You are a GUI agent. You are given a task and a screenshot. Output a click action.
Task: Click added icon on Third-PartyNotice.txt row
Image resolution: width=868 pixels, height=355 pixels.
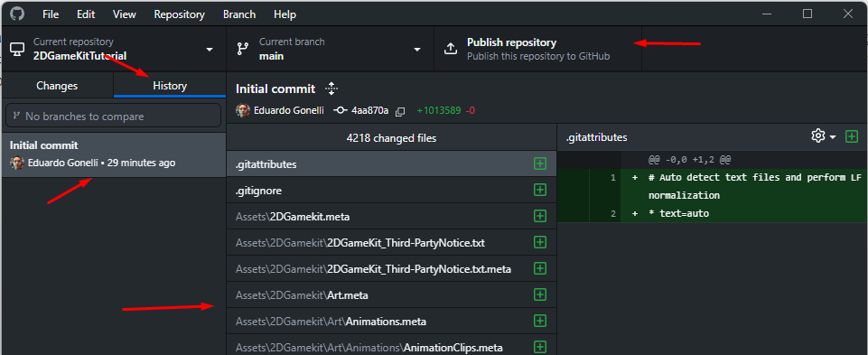(x=540, y=242)
